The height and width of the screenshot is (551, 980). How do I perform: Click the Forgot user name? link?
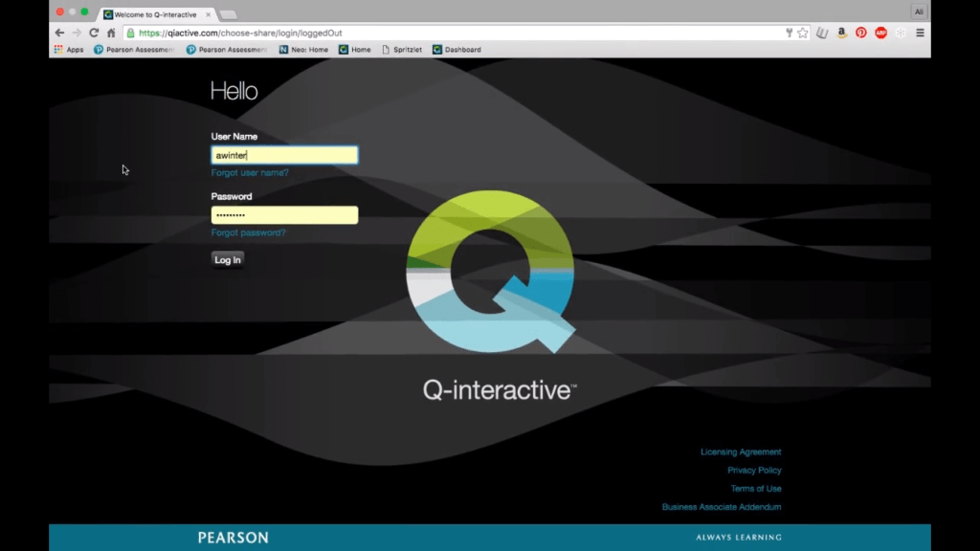[x=250, y=173]
